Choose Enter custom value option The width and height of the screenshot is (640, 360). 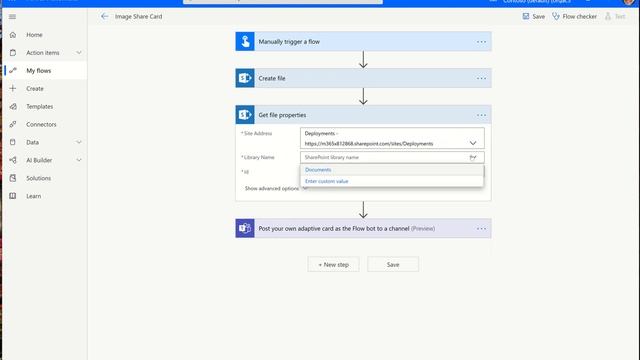tap(392, 181)
